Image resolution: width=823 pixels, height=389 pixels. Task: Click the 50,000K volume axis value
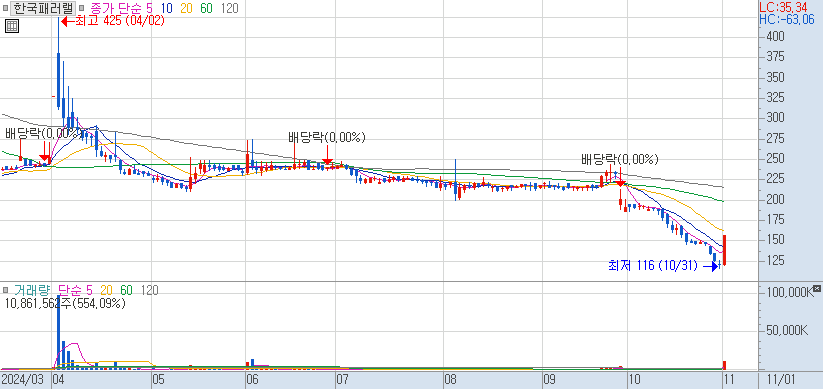click(x=787, y=330)
